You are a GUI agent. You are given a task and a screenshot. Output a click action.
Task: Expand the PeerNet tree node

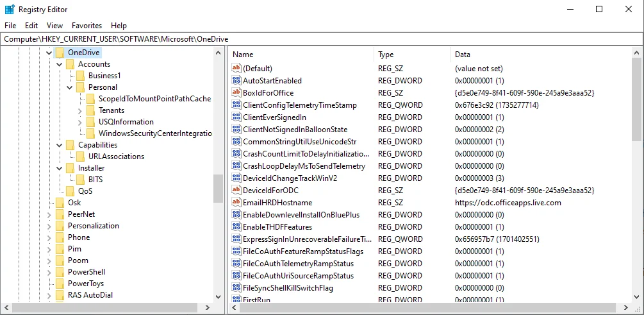click(49, 214)
